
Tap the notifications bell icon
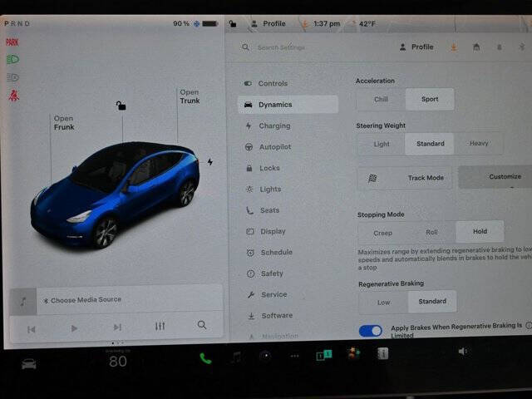click(500, 47)
